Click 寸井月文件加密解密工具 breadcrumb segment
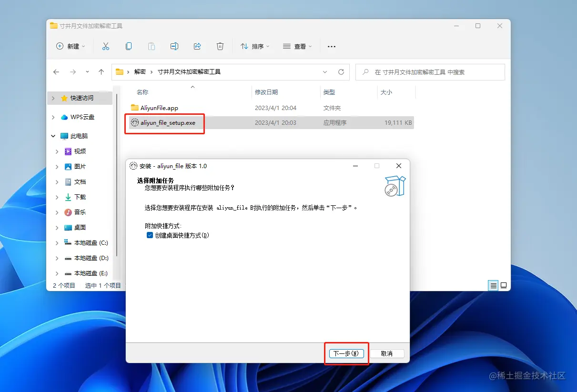Screen dimensions: 577x392 (189, 72)
